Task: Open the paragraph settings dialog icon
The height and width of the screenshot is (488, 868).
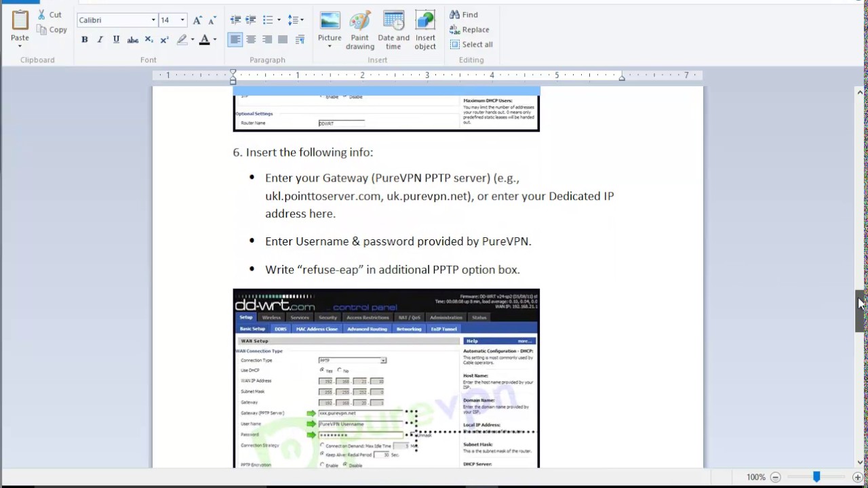Action: tap(300, 40)
